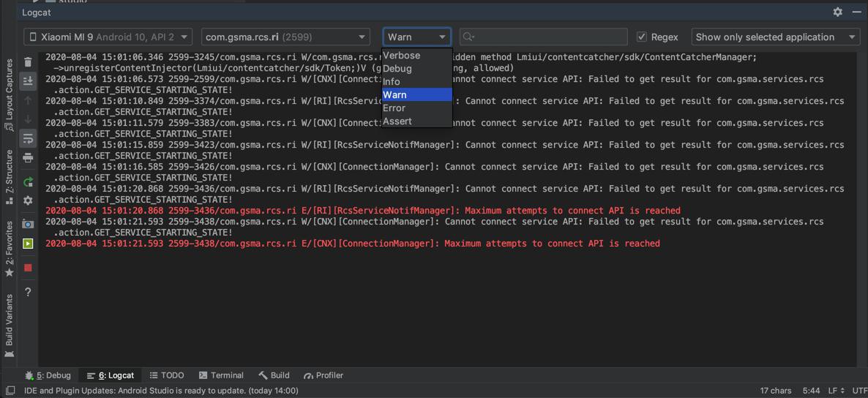
Task: Click the 5:44 cursor position indicator
Action: tap(811, 391)
